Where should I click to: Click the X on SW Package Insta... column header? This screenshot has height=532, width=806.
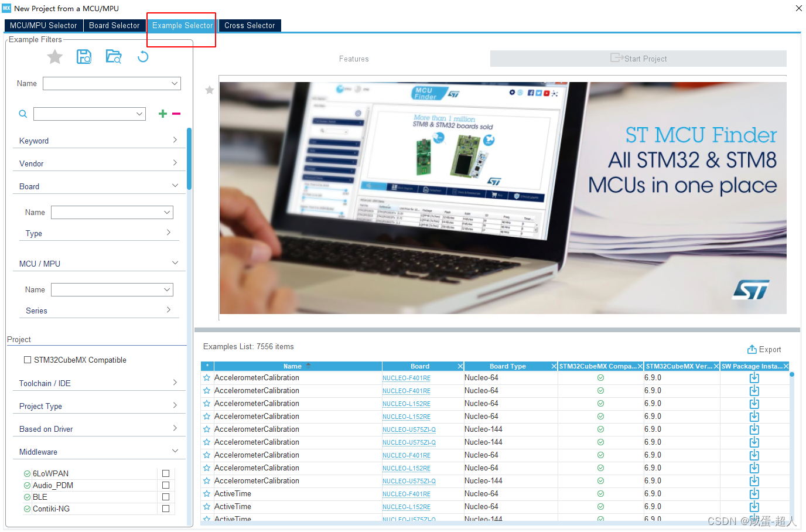click(x=786, y=366)
